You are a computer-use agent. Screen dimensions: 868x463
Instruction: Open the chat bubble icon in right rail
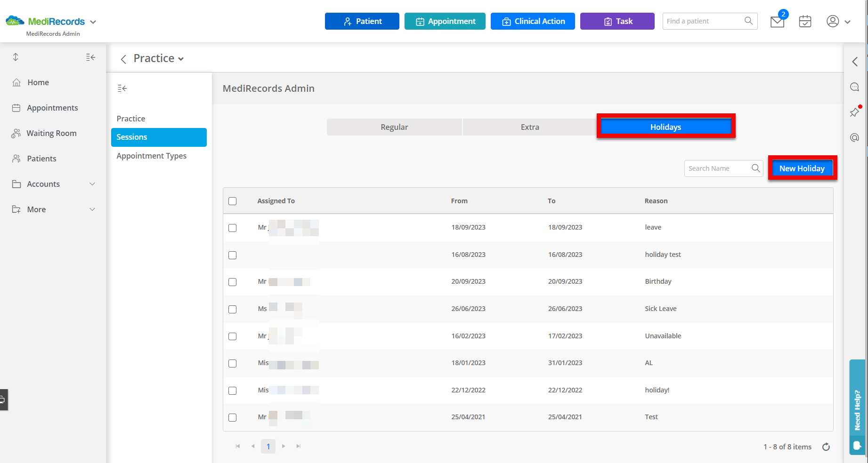coord(854,87)
